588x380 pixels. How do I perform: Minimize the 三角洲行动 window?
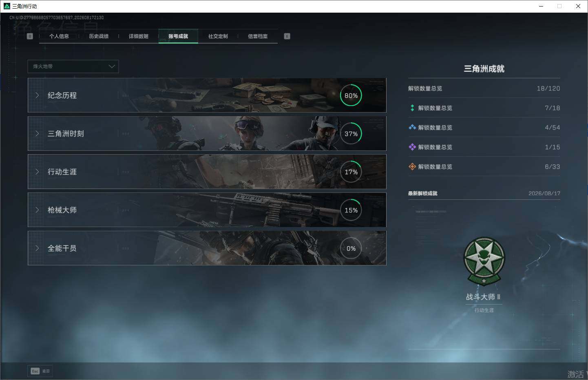pos(541,6)
